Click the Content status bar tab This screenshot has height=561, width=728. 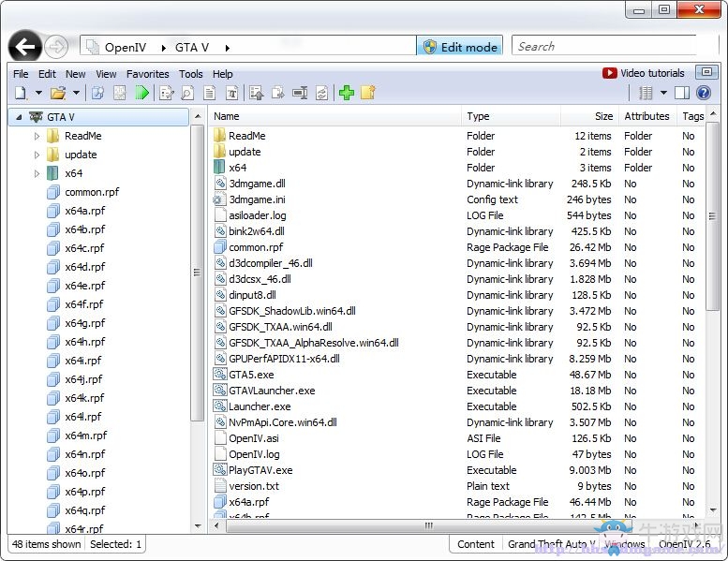[x=475, y=544]
